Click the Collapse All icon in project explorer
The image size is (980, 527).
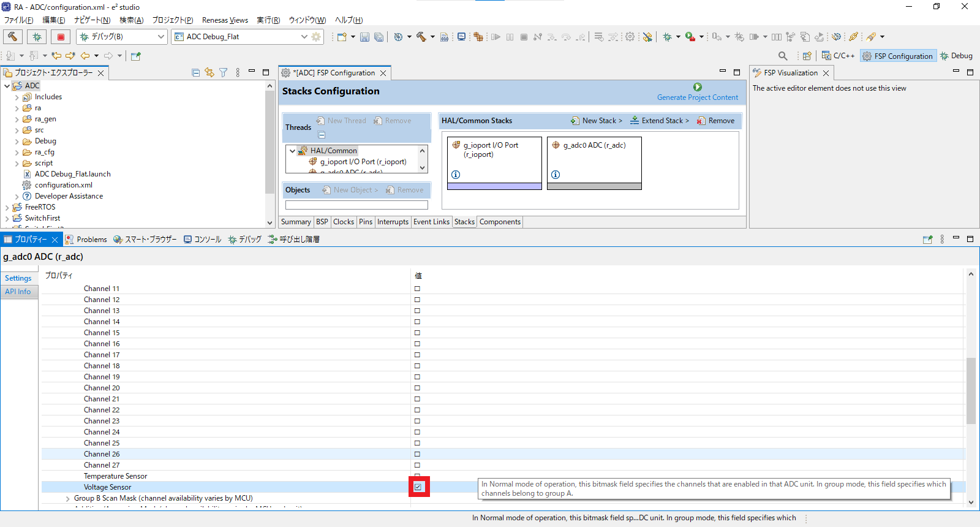(x=196, y=72)
